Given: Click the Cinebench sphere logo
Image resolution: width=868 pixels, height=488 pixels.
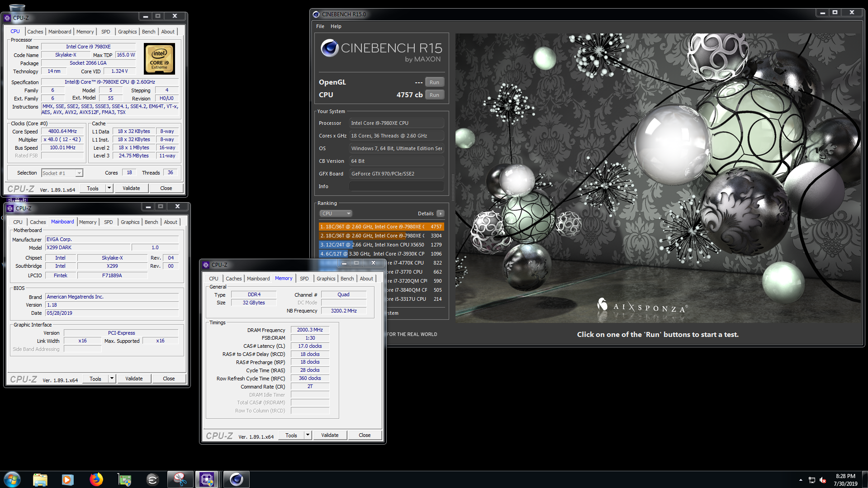Looking at the screenshot, I should pyautogui.click(x=330, y=48).
